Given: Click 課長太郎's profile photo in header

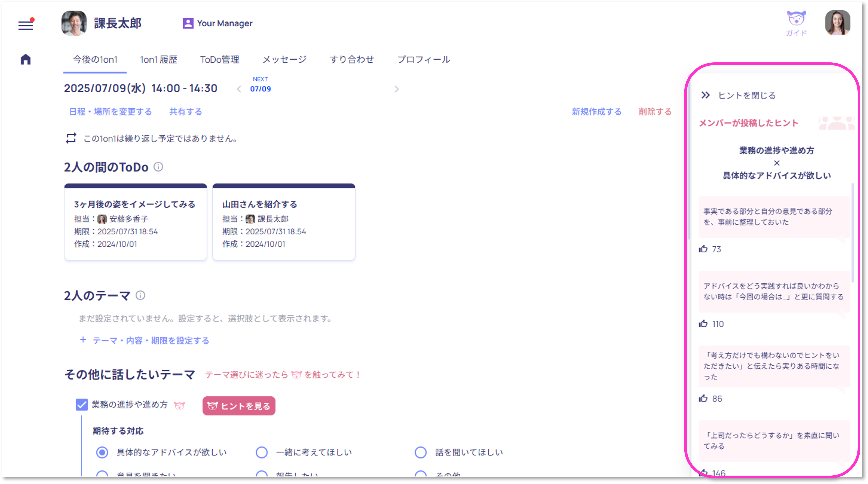Looking at the screenshot, I should 74,23.
